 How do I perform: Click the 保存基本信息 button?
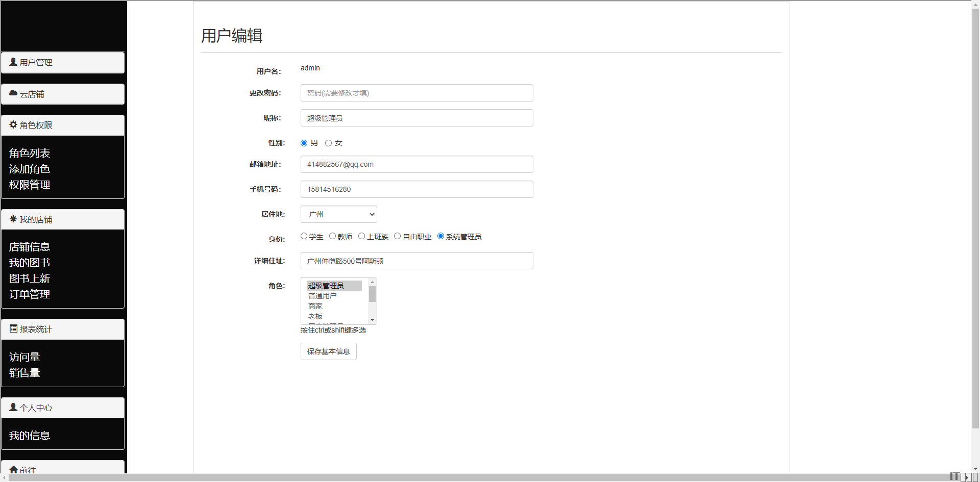click(328, 351)
